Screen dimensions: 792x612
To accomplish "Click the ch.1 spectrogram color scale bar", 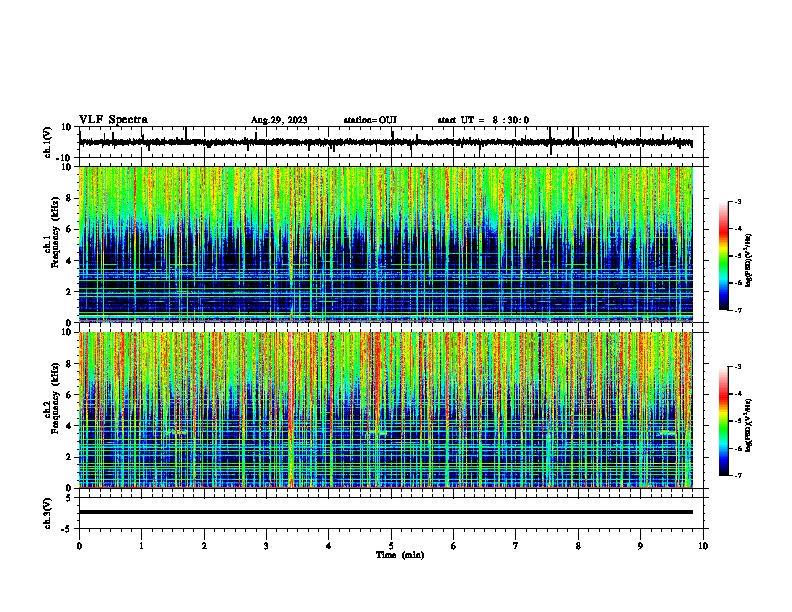I will pos(723,256).
